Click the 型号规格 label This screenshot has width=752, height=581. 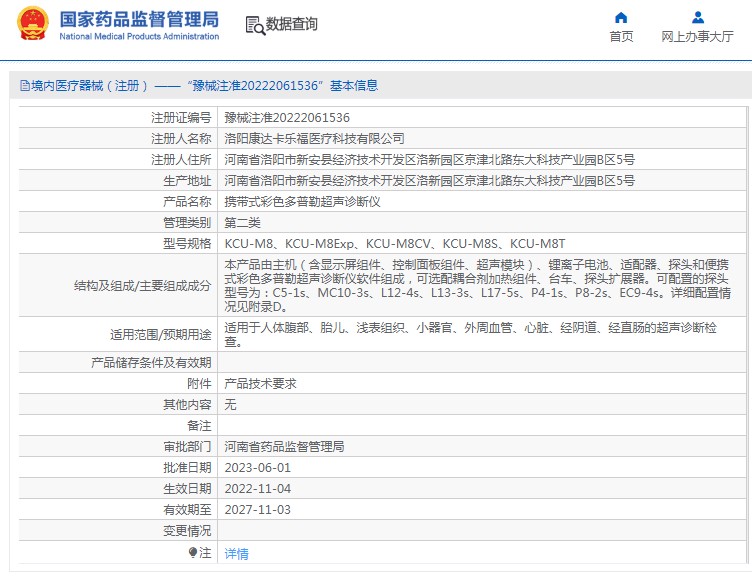187,244
